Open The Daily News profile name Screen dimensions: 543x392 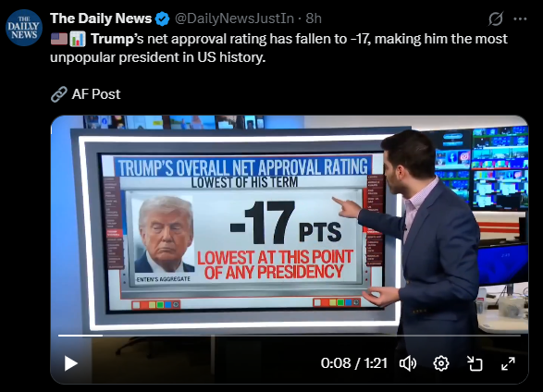pos(101,18)
